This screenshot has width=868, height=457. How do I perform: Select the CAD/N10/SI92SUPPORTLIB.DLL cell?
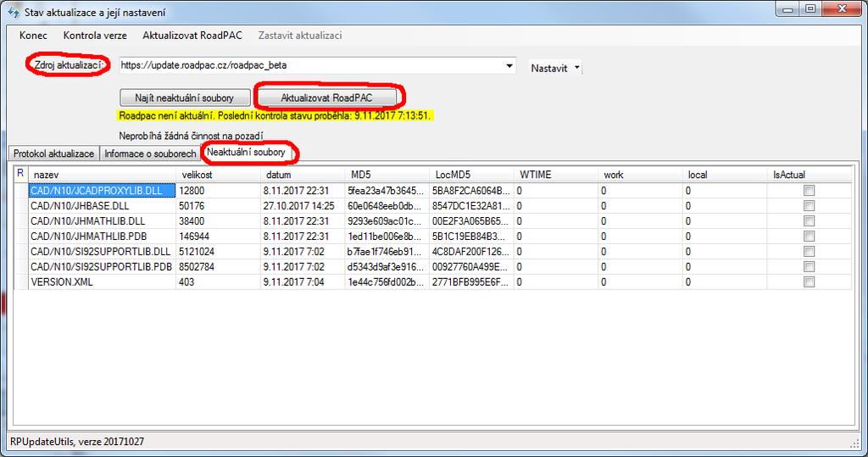[x=102, y=252]
